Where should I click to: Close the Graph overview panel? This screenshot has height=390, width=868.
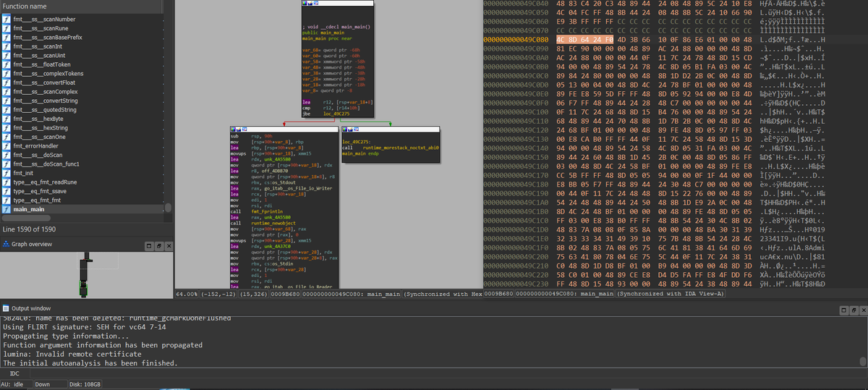point(169,247)
